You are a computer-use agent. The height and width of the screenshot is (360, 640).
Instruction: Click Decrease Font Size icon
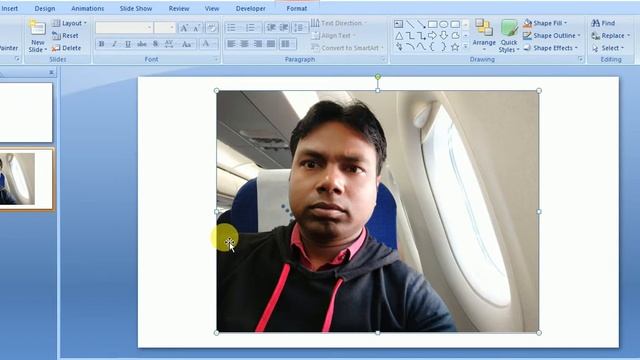[197, 28]
